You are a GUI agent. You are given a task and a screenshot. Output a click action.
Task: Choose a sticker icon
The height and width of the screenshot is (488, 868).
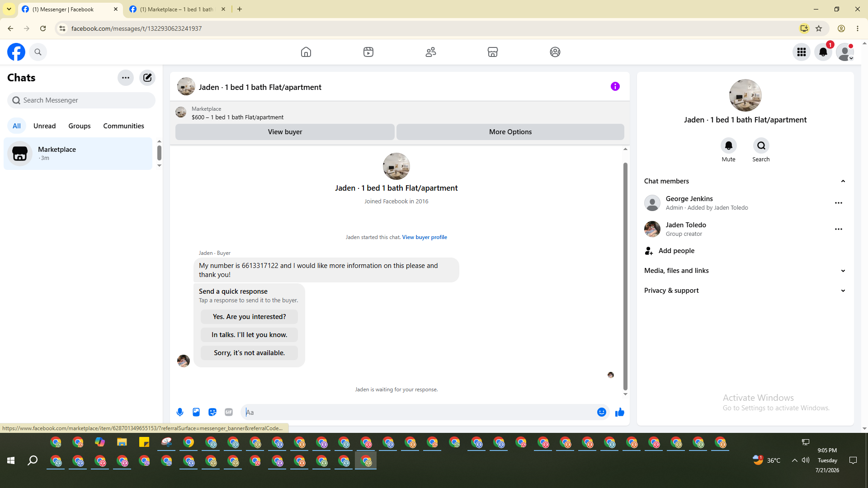212,412
